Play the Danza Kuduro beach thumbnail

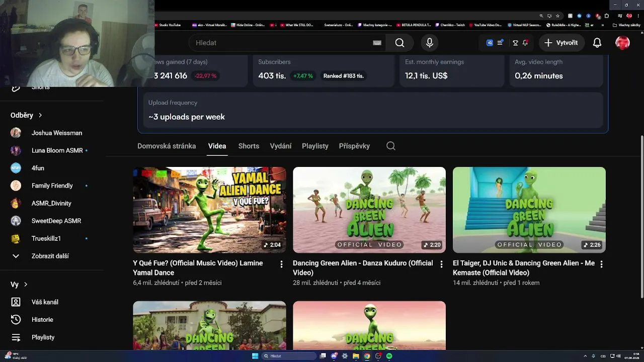click(x=369, y=210)
